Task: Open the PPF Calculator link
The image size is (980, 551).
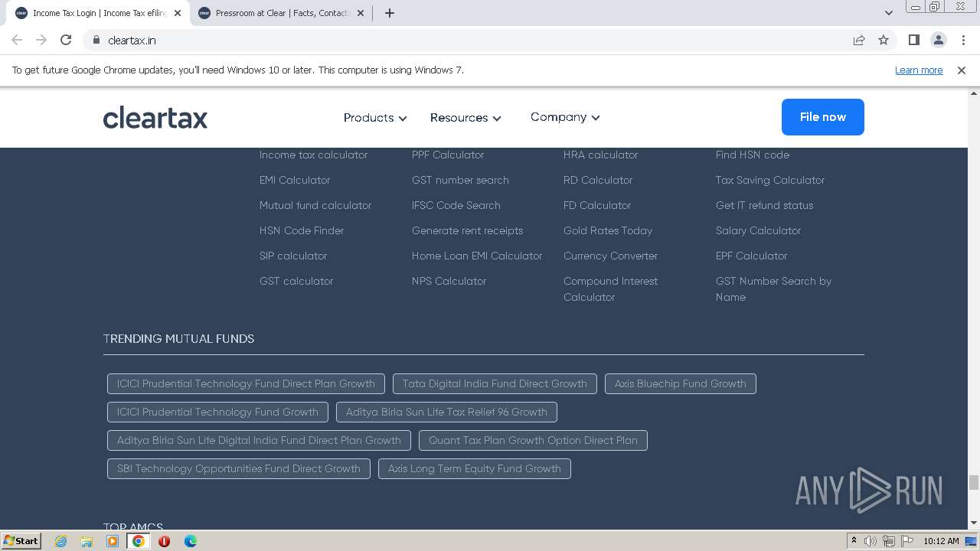Action: (448, 155)
